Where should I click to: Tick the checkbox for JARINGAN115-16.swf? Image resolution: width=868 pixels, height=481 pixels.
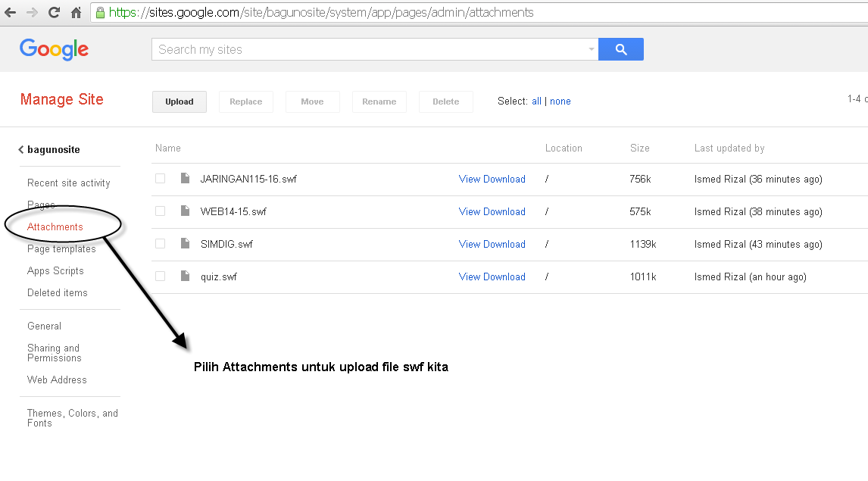click(160, 179)
